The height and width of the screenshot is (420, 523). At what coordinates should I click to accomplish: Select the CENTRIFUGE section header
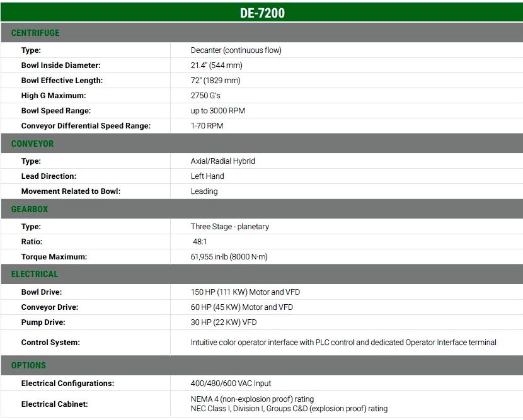click(x=35, y=33)
